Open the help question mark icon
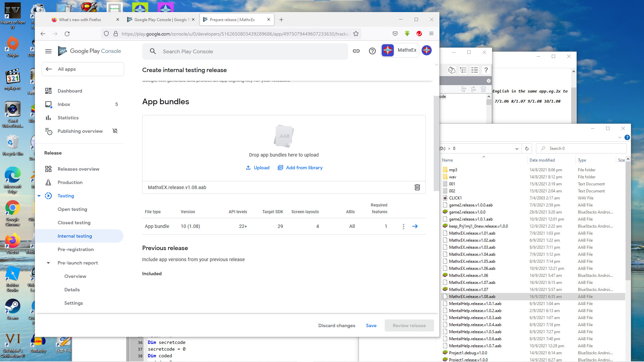 tap(372, 51)
